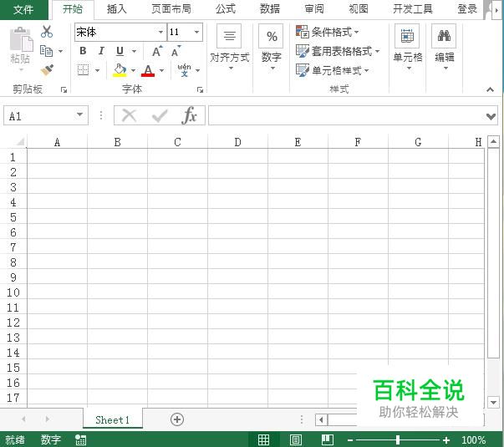Collapse the ribbon with the up chevron
Image resolution: width=504 pixels, height=447 pixels.
[490, 89]
